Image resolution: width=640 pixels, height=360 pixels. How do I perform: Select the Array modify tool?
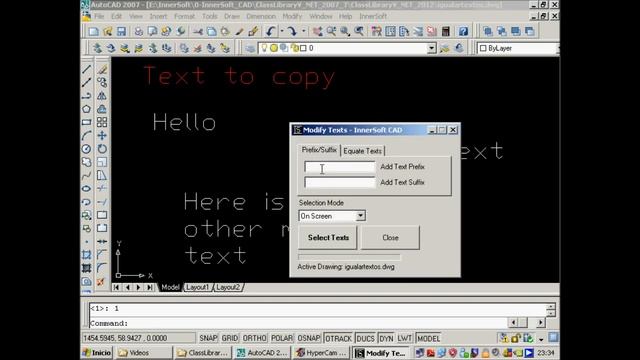click(102, 122)
